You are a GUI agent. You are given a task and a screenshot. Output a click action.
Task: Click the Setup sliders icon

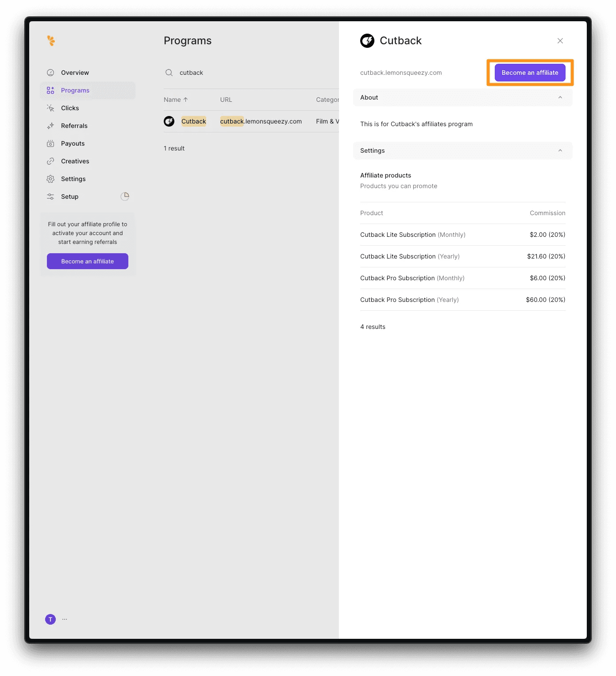coord(50,197)
